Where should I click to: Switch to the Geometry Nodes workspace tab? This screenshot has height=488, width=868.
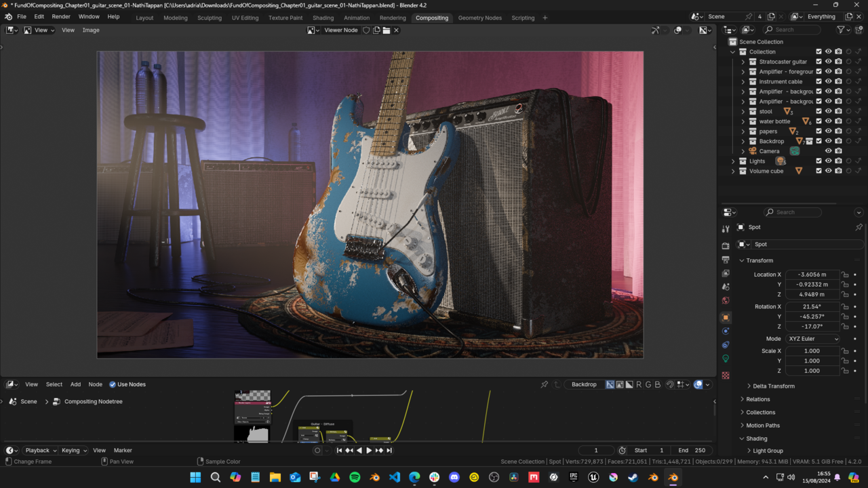[x=479, y=18]
